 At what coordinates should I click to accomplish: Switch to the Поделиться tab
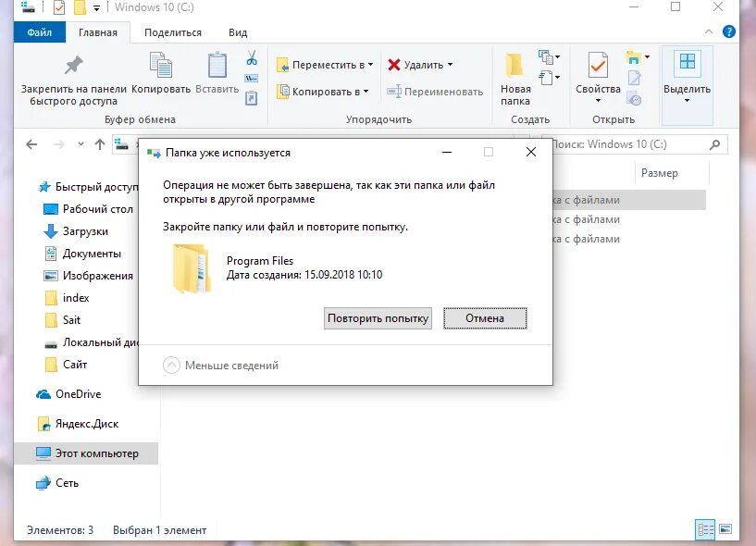173,32
